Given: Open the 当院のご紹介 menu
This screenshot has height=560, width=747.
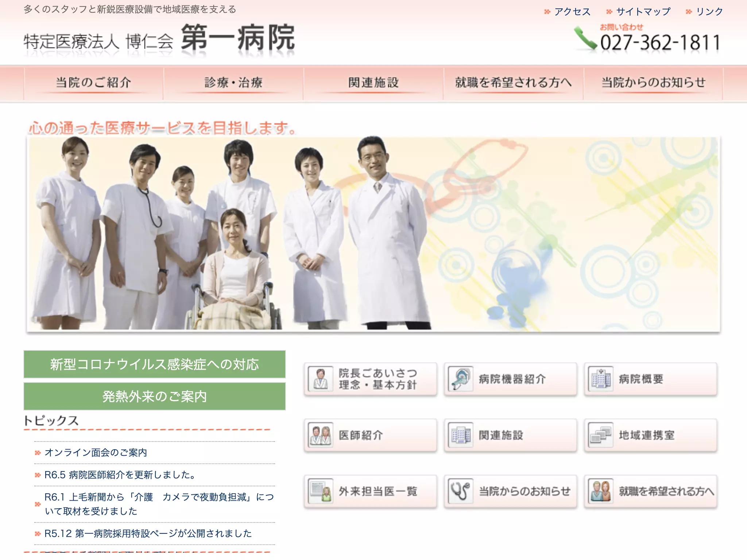Looking at the screenshot, I should 93,83.
